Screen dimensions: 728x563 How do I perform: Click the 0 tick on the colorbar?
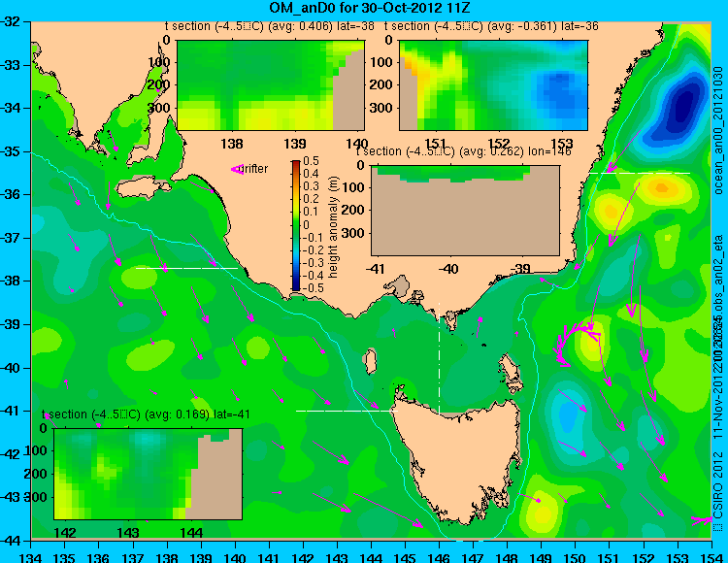tap(306, 224)
